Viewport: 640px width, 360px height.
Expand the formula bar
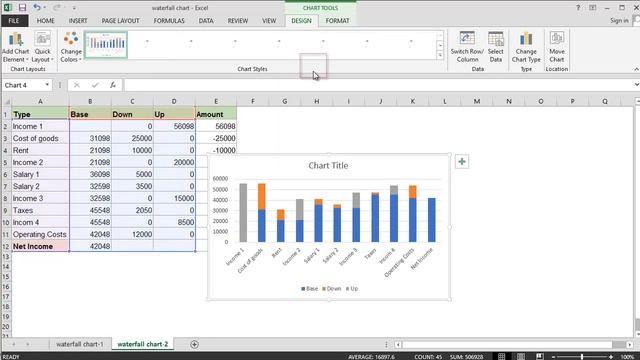click(x=636, y=85)
